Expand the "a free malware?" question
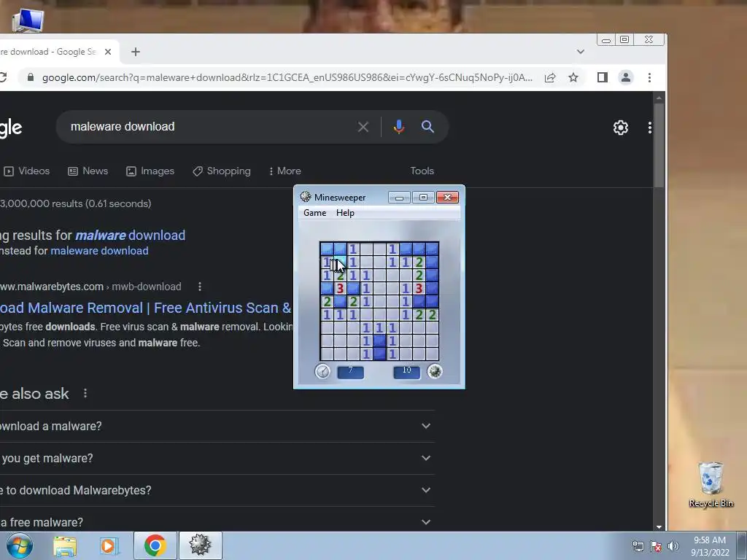The height and width of the screenshot is (560, 747). (x=217, y=522)
